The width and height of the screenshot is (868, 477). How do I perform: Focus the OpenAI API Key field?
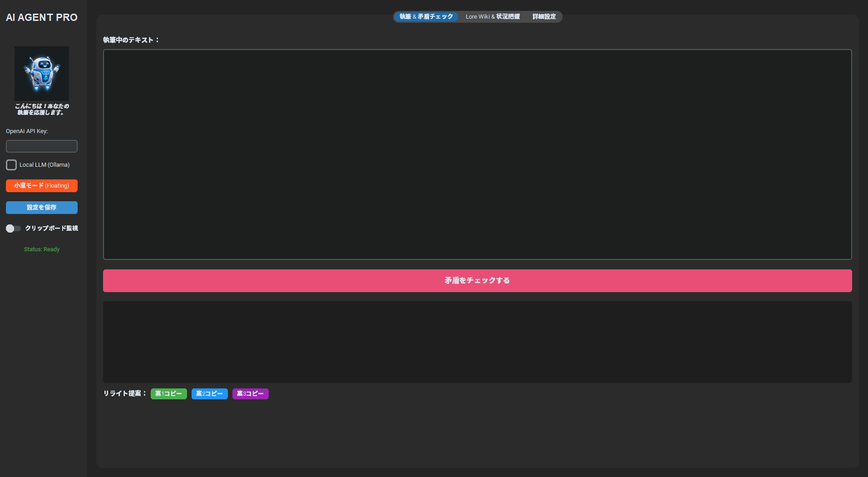click(42, 146)
